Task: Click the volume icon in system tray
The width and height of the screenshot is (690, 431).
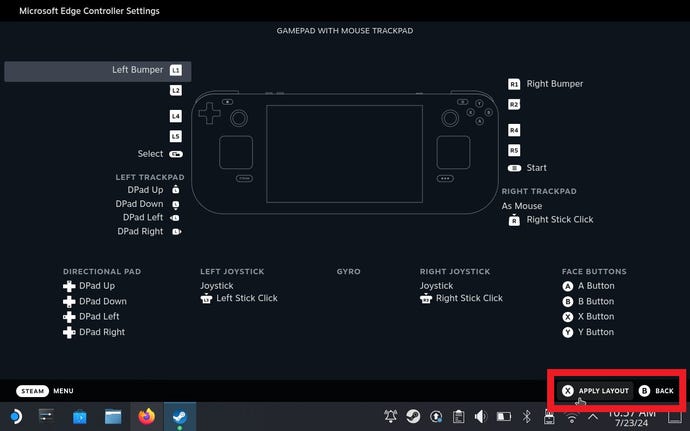Action: point(481,416)
